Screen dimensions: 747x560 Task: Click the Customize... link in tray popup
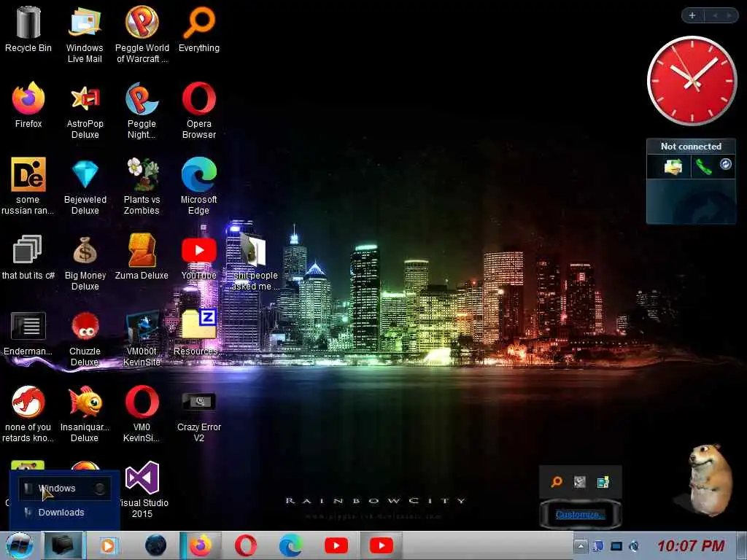coord(580,514)
